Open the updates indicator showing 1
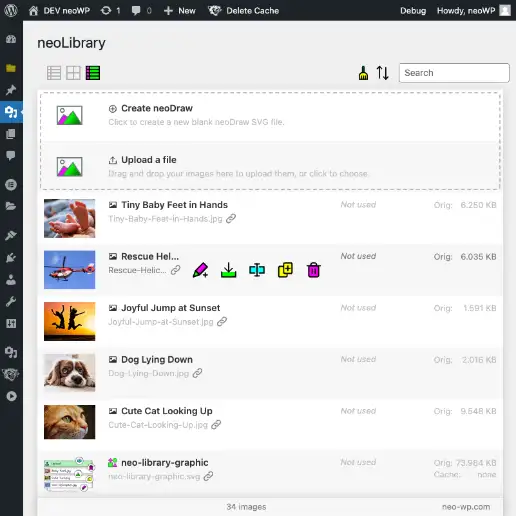 click(110, 11)
